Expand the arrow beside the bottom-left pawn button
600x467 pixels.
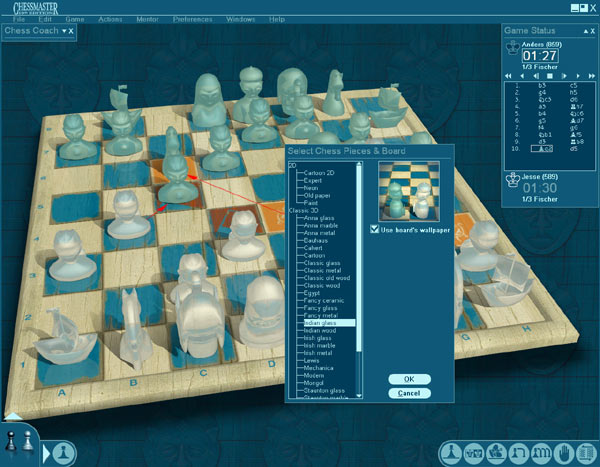[x=46, y=454]
